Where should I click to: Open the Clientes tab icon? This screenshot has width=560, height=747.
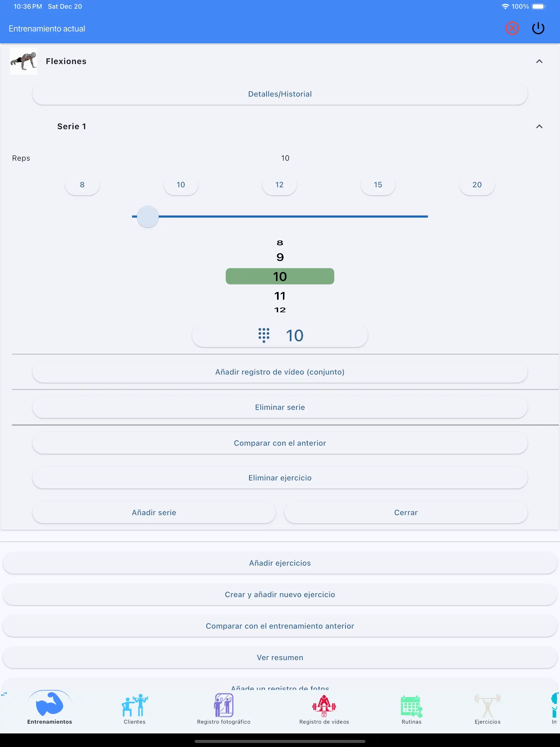pyautogui.click(x=134, y=706)
